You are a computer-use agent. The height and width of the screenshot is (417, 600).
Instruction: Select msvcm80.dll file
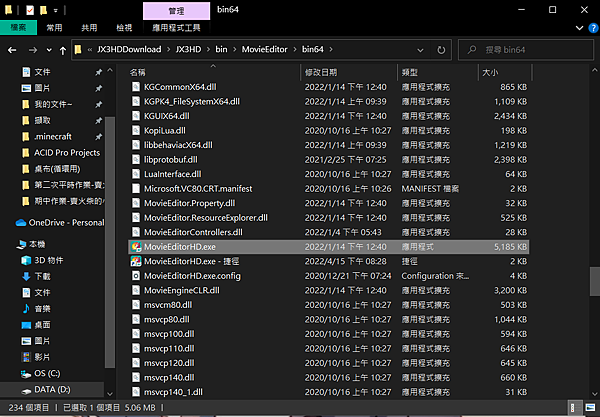(168, 305)
